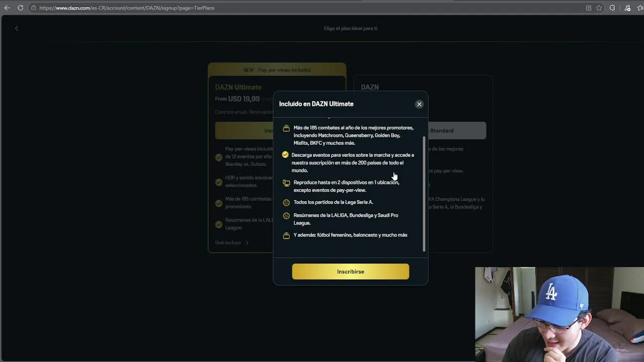Click the 'NEW - Pay-per-views included' banner
This screenshot has width=644, height=362.
coord(277,70)
